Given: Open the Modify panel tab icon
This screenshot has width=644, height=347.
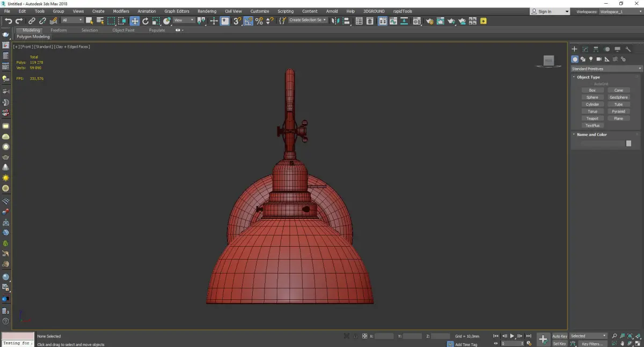Looking at the screenshot, I should [x=585, y=49].
